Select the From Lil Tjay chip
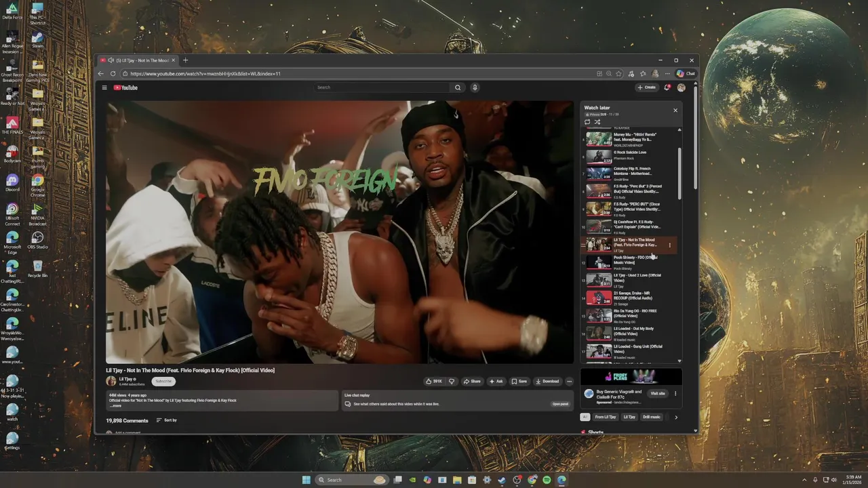The image size is (868, 488). [606, 417]
